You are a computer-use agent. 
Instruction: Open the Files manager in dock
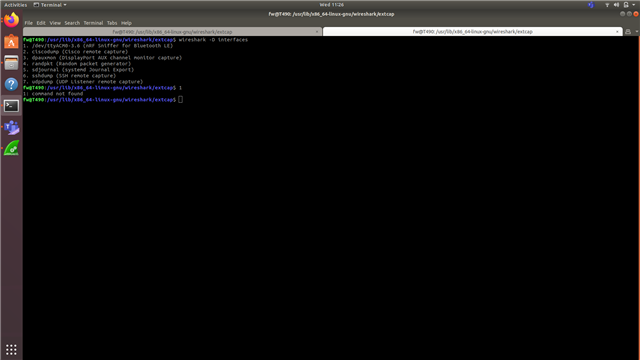tap(11, 63)
